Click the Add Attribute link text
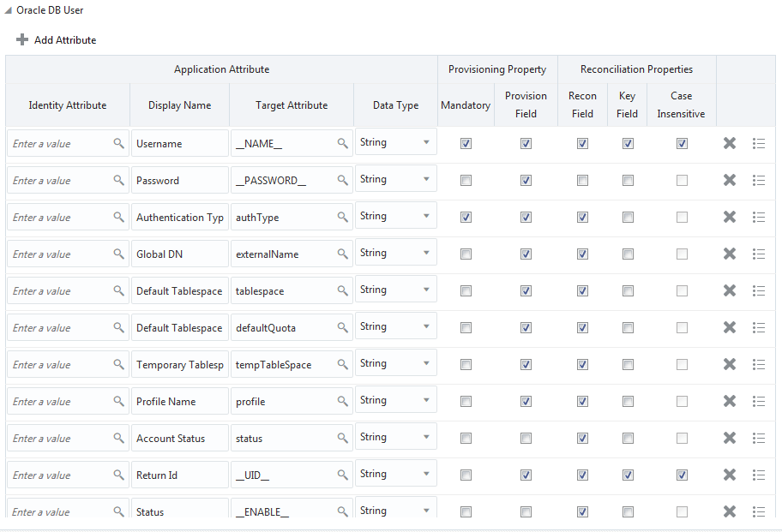Image resolution: width=782 pixels, height=532 pixels. 65,40
